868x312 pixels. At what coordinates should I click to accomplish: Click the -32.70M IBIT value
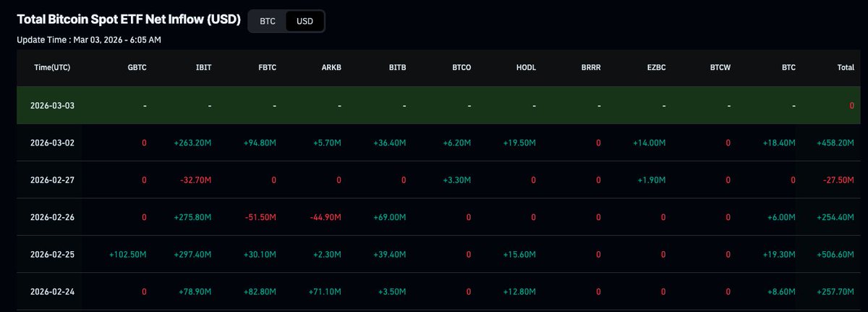(196, 180)
